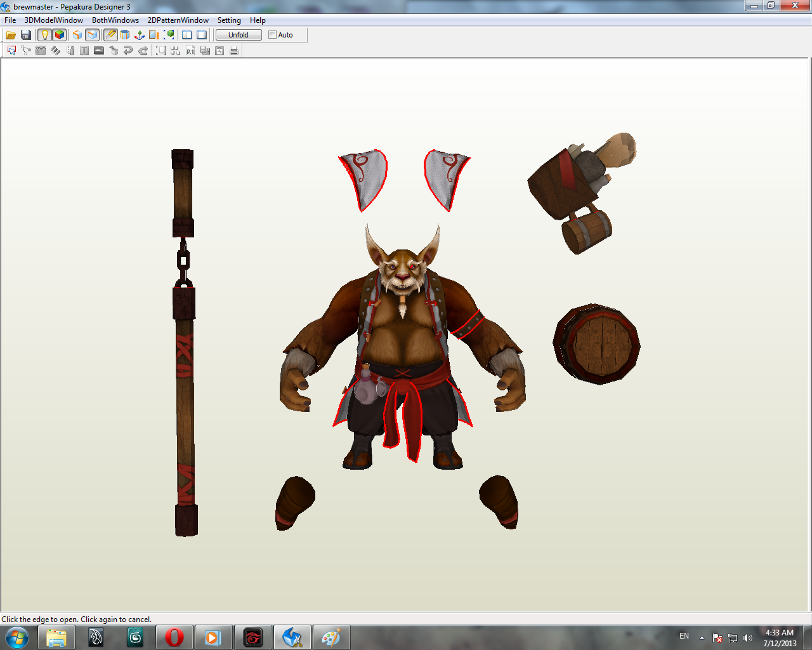
Task: Choose the join/disjoin node tool
Action: click(26, 51)
